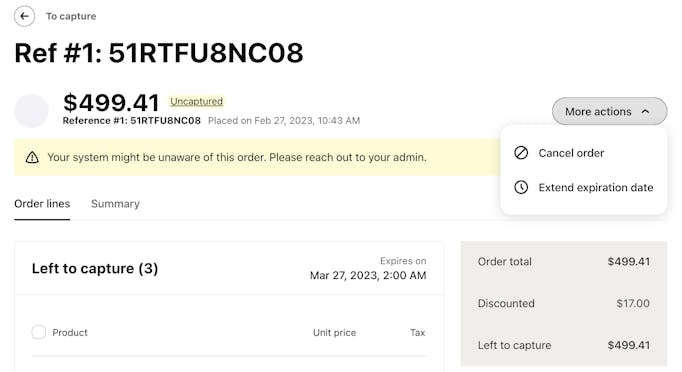Click the Product column header label
The width and height of the screenshot is (682, 372).
70,332
